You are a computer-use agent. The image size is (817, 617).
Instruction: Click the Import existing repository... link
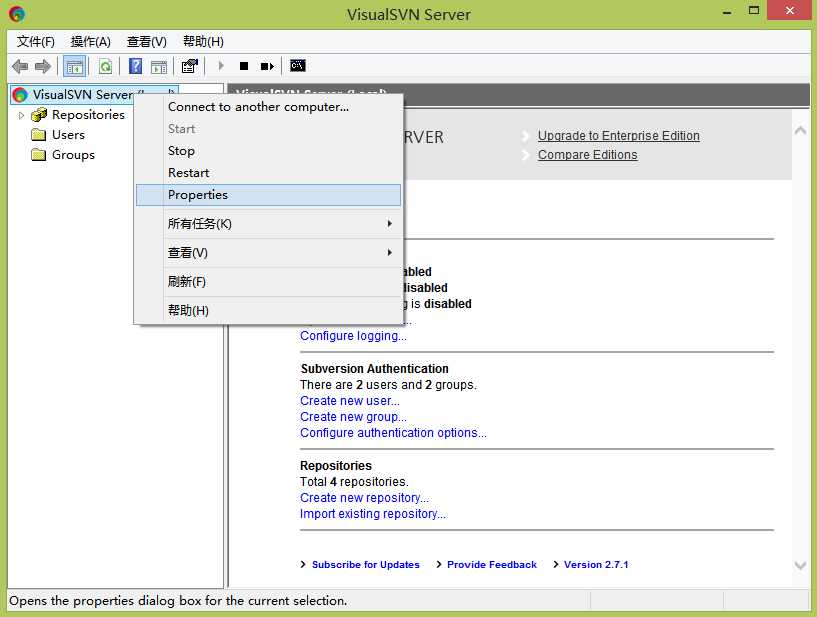pyautogui.click(x=373, y=514)
